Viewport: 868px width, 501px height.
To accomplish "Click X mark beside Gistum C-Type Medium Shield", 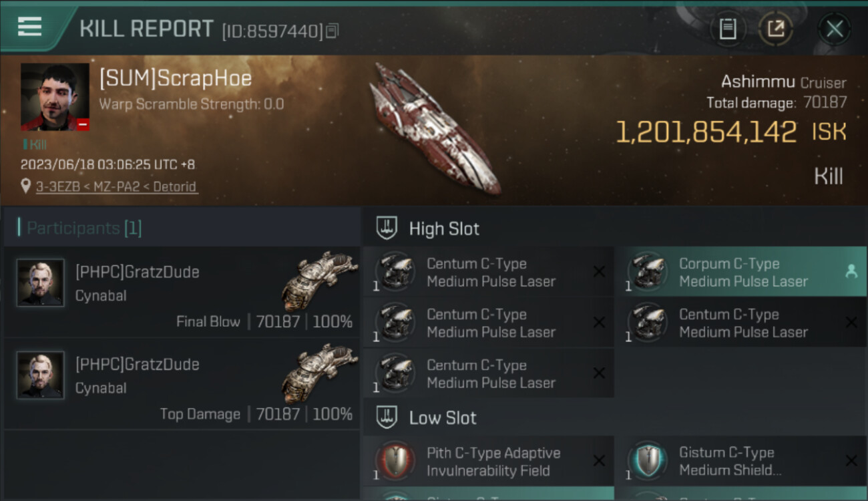I will point(851,460).
